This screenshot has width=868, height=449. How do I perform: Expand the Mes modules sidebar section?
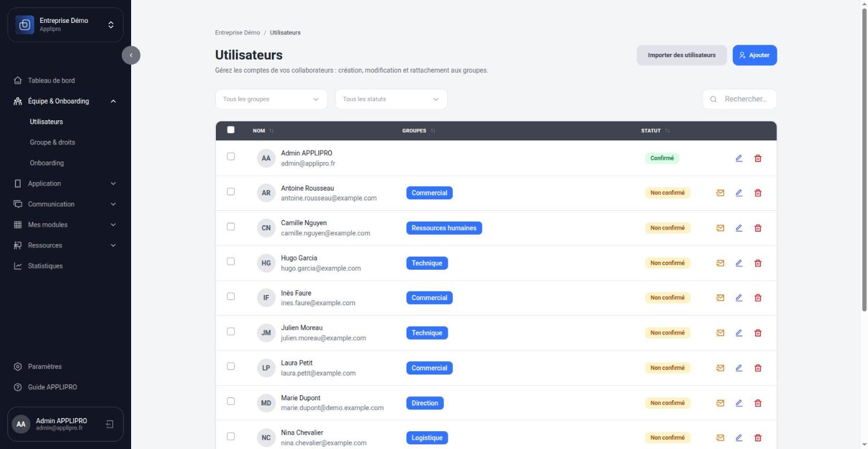tap(65, 224)
